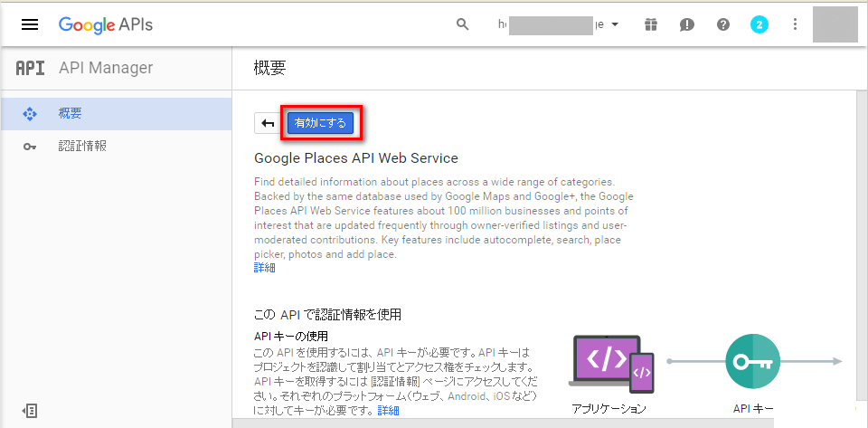
Task: Click the key icon beside 認証情報
Action: [29, 147]
